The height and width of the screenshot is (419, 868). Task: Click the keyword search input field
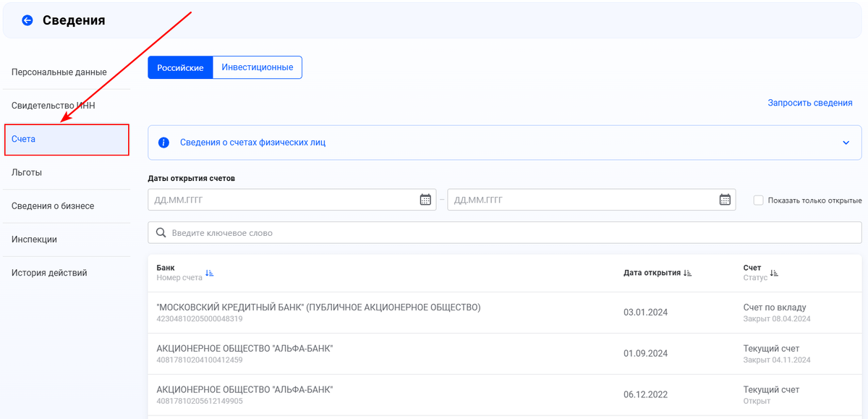[x=506, y=233]
